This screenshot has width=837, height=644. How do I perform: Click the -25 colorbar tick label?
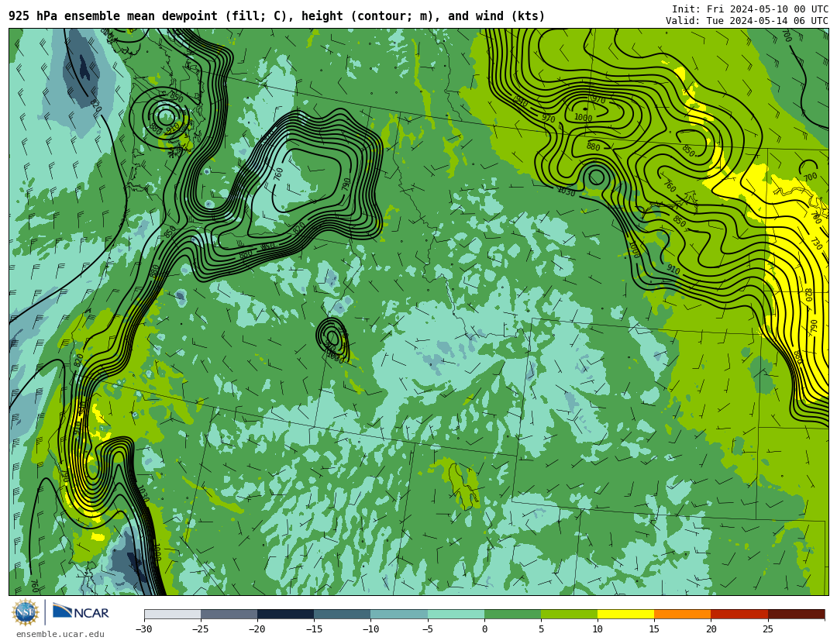point(200,629)
